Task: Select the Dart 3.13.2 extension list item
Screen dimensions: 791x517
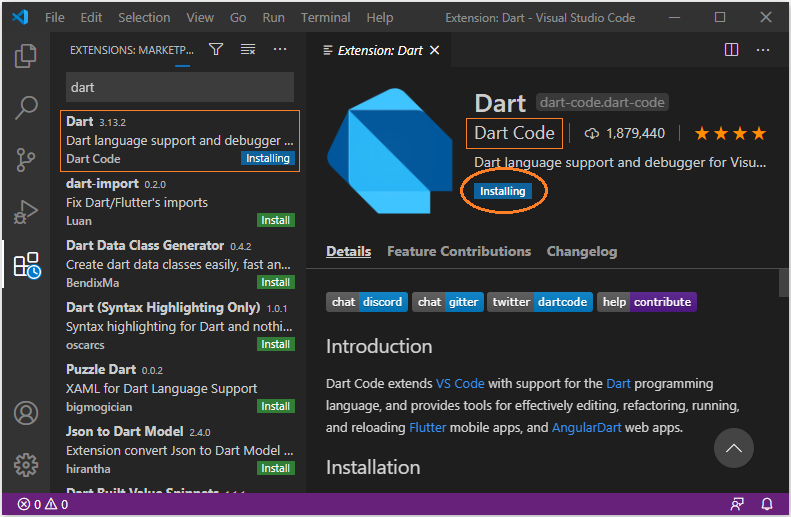Action: 180,141
